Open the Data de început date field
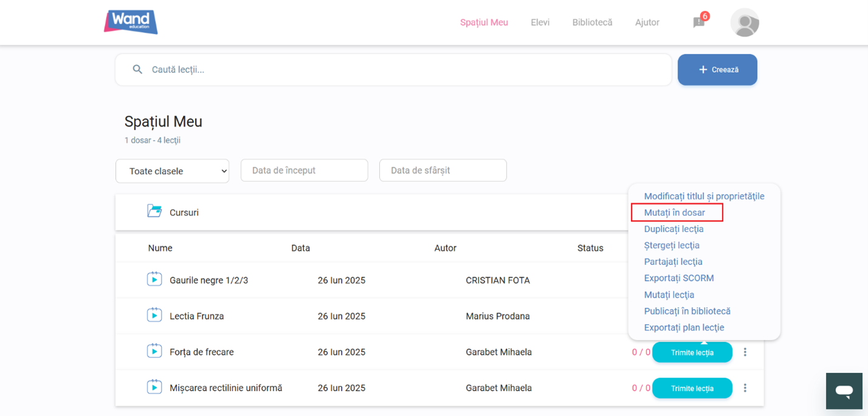This screenshot has width=868, height=416. (x=304, y=170)
